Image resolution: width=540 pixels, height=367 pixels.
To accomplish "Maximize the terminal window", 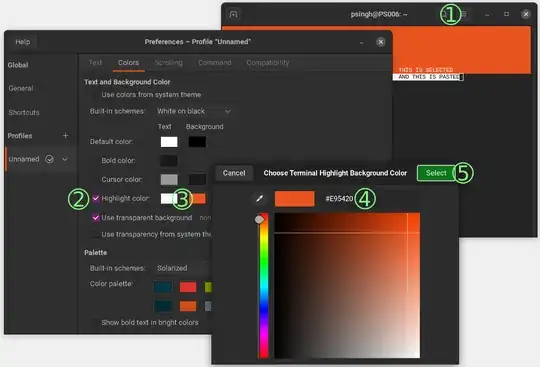I will coord(506,14).
